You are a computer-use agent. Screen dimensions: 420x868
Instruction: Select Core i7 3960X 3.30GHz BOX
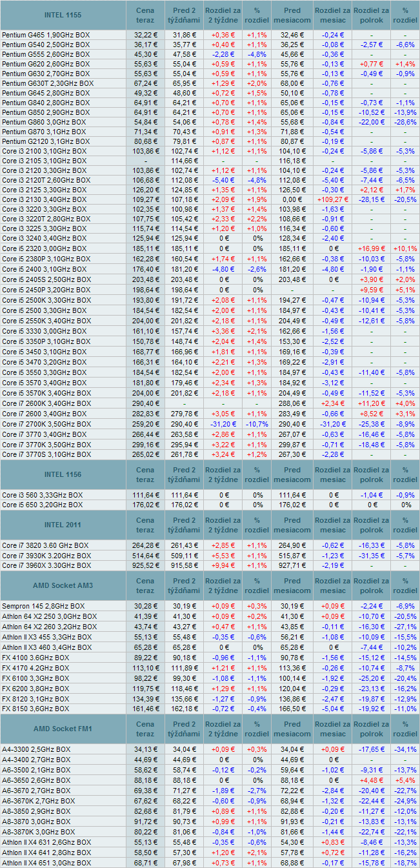(46, 565)
